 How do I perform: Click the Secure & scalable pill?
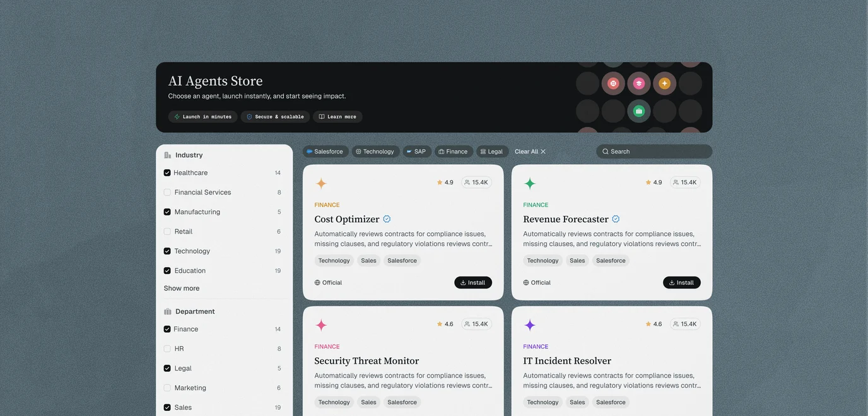click(x=275, y=117)
